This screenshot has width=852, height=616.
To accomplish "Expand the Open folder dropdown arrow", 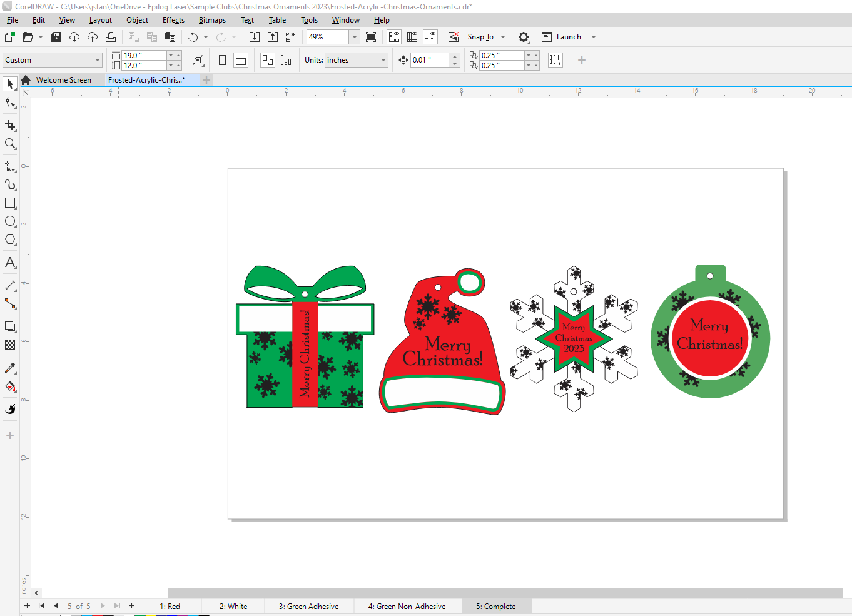I will [41, 37].
